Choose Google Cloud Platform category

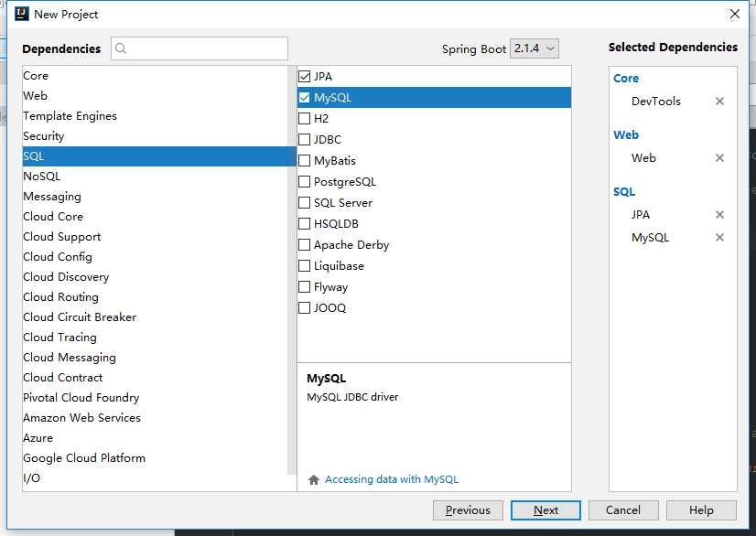coord(156,458)
